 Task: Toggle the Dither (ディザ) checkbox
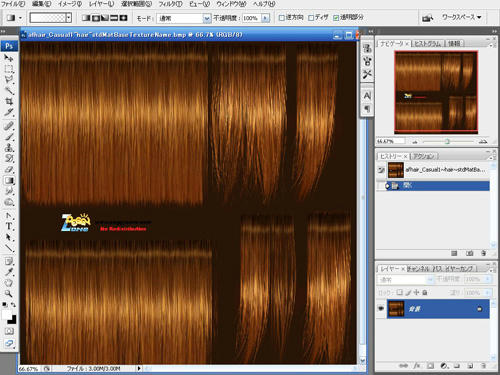311,18
